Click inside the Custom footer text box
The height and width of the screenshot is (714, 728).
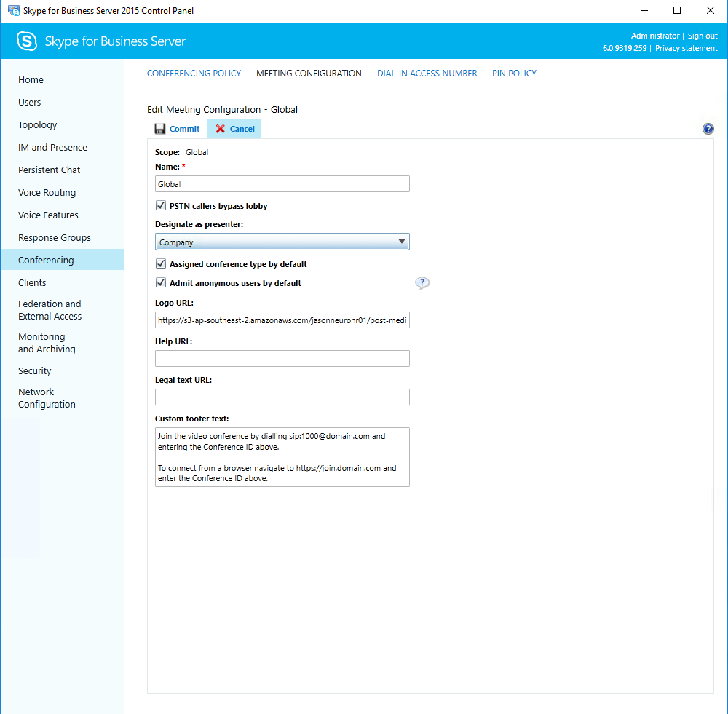click(x=282, y=457)
